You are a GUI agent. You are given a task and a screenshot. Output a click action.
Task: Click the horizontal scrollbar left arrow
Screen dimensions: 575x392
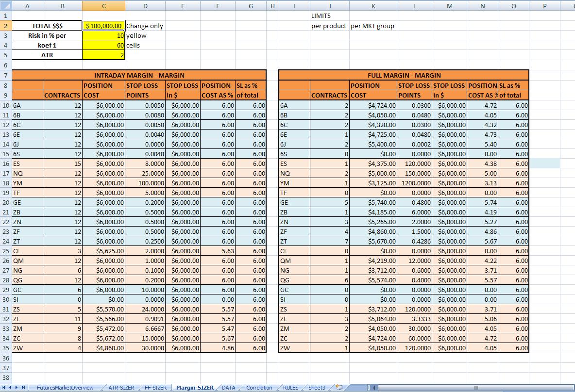(x=374, y=387)
